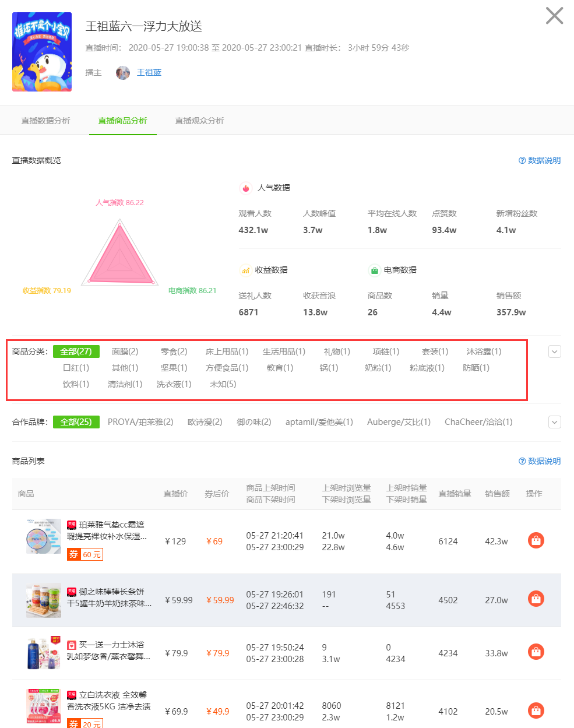Open the 直播商品分析 tab
574x728 pixels.
click(122, 121)
